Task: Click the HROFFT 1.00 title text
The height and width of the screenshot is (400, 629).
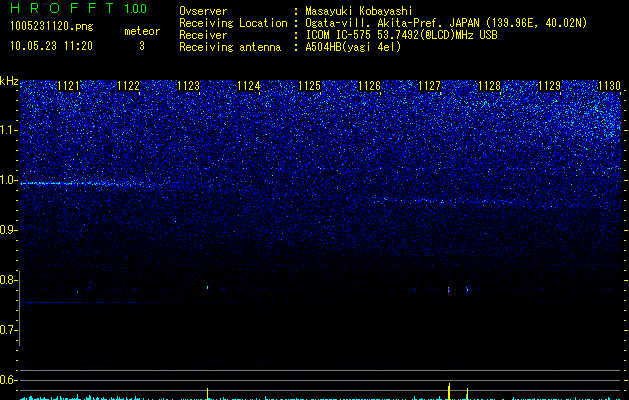Action: [x=78, y=8]
